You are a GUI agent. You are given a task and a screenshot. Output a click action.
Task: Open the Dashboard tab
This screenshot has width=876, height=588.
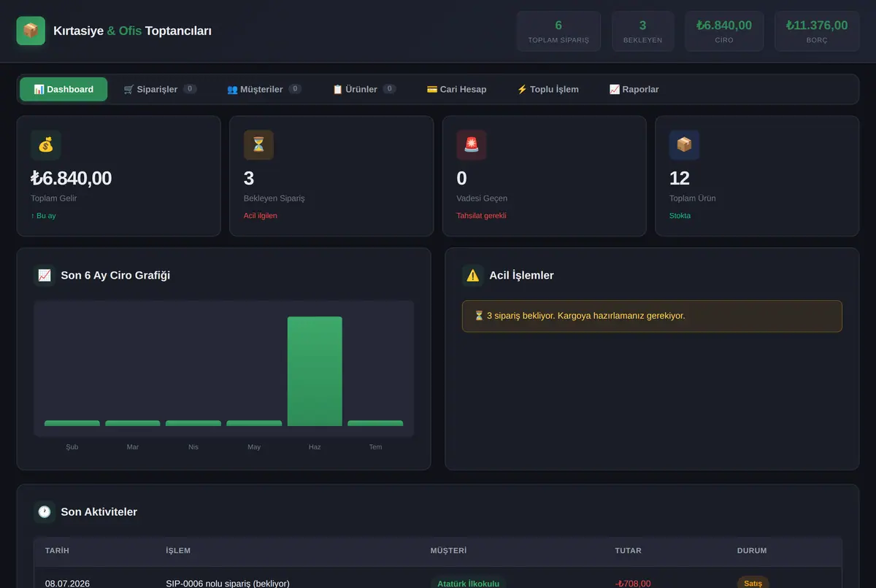point(64,89)
